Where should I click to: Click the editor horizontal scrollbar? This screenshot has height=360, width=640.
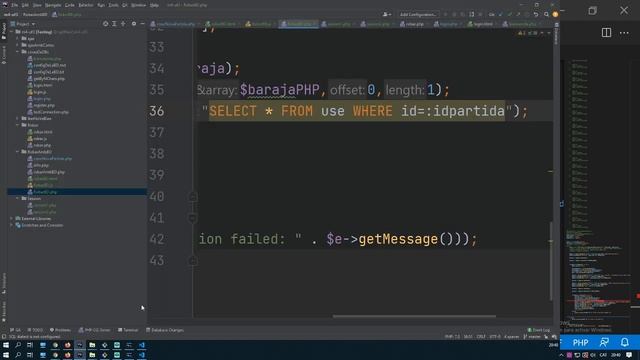[x=414, y=316]
